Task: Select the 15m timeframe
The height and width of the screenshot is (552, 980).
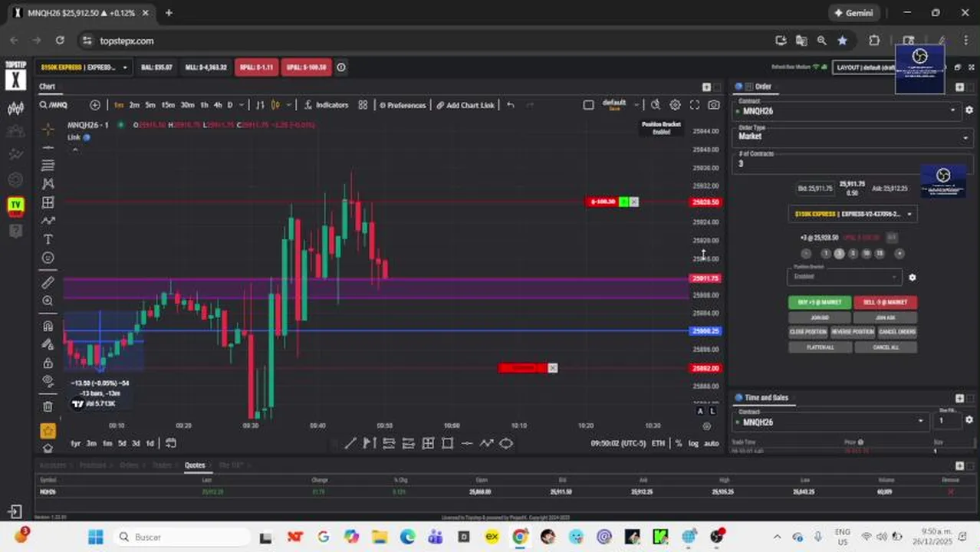Action: coord(168,105)
